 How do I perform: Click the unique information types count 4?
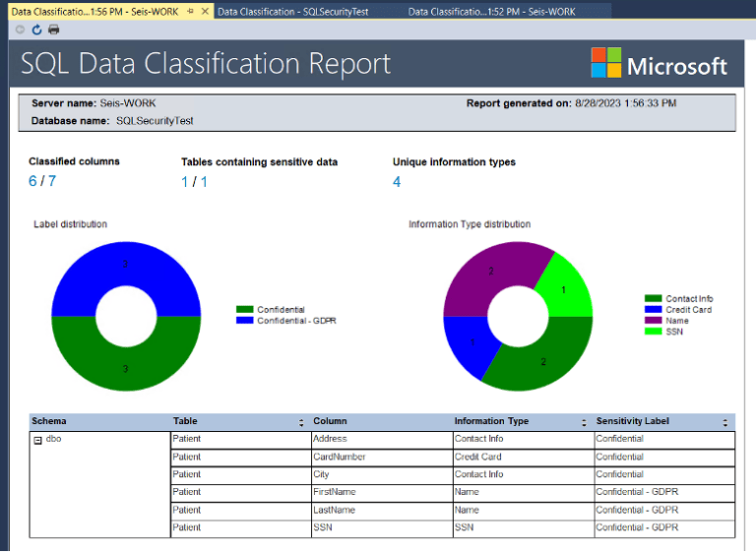pos(397,181)
